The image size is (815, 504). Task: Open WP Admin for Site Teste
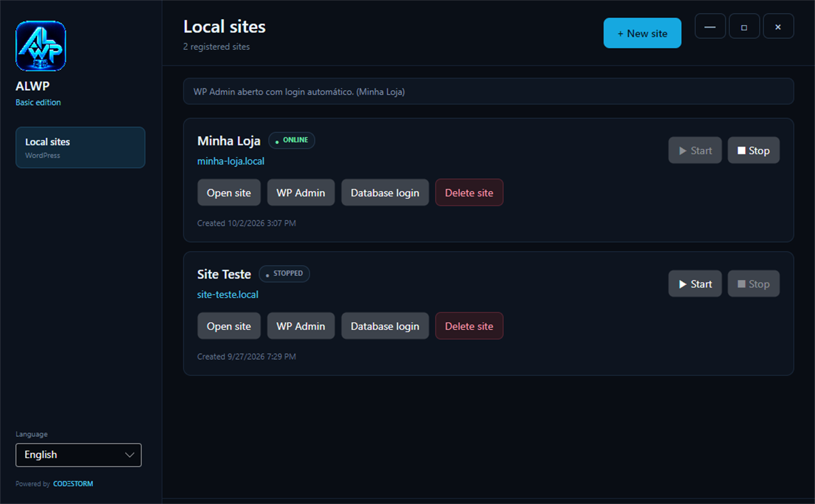point(300,326)
